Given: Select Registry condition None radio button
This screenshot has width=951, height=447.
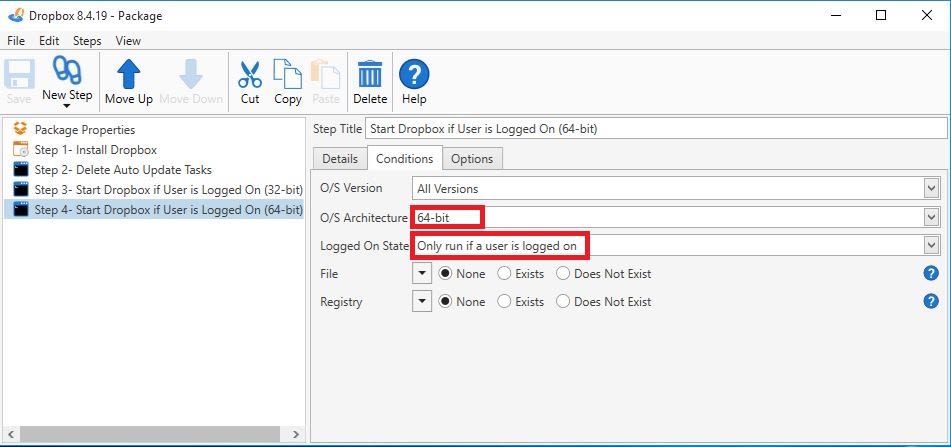Looking at the screenshot, I should coord(446,301).
